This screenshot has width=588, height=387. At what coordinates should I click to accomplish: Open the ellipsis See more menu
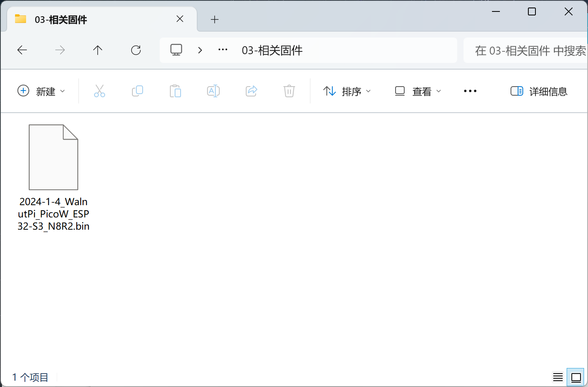pyautogui.click(x=470, y=91)
